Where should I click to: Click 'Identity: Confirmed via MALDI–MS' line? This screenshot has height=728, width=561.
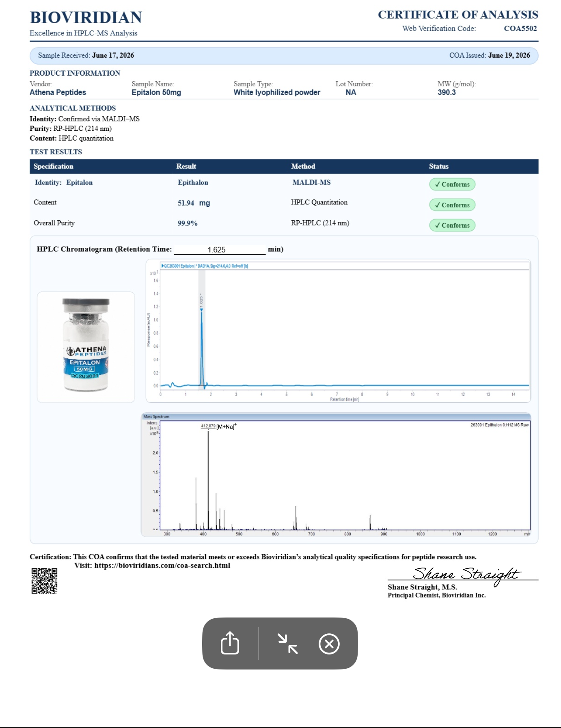(x=84, y=119)
